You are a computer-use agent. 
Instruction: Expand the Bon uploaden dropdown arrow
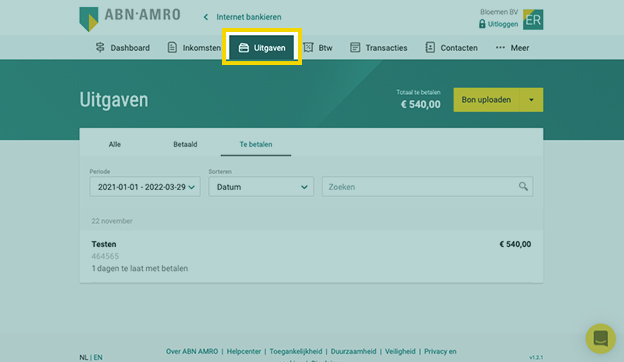point(531,100)
